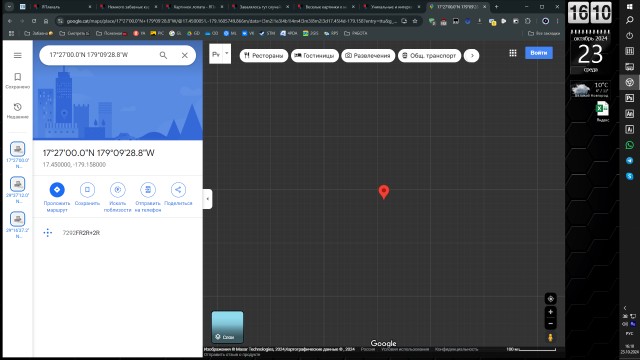Select the Общ. транспорт category chip
This screenshot has height=360, width=640.
pos(429,56)
